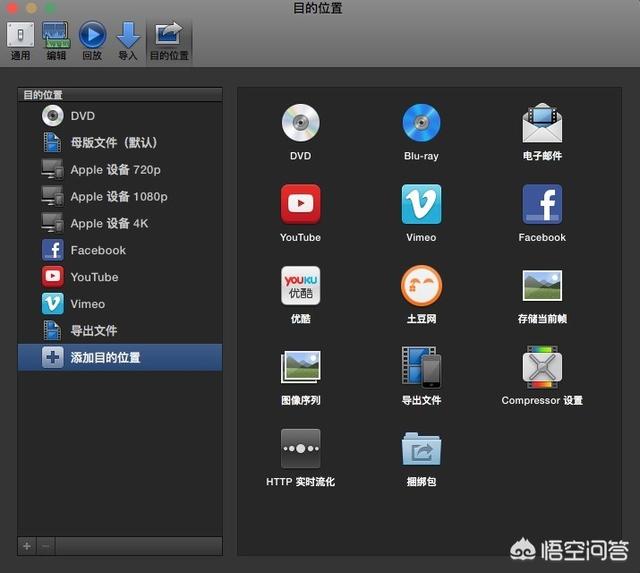The height and width of the screenshot is (573, 640).
Task: Choose the 土豆网 Tudou icon
Action: (421, 286)
